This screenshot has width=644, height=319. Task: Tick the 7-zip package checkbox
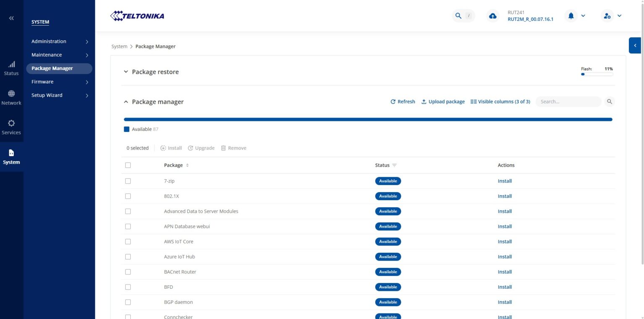tap(128, 181)
